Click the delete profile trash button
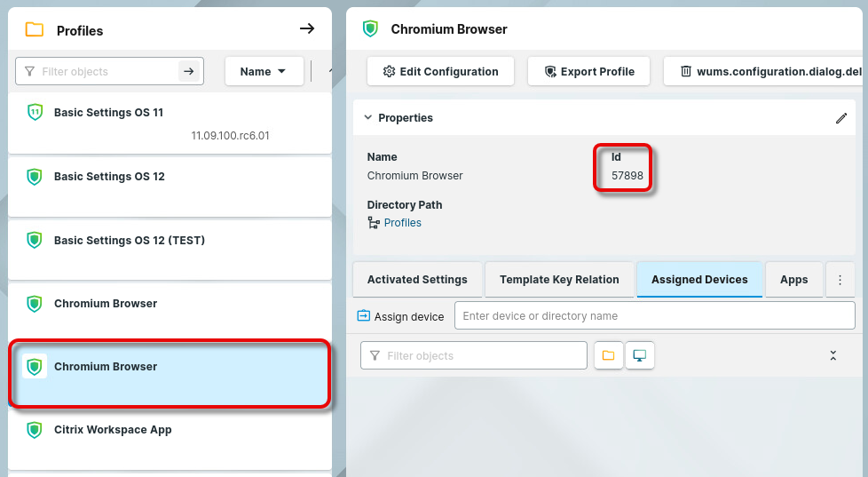Image resolution: width=868 pixels, height=477 pixels. tap(763, 71)
